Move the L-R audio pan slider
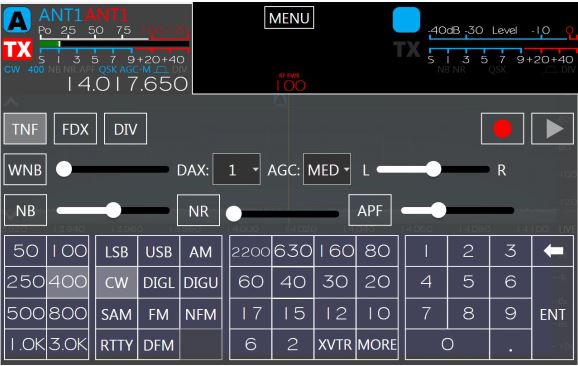578x366 pixels. click(433, 170)
